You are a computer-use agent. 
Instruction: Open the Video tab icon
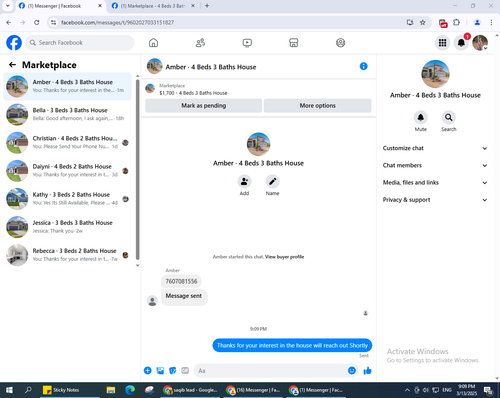click(247, 43)
